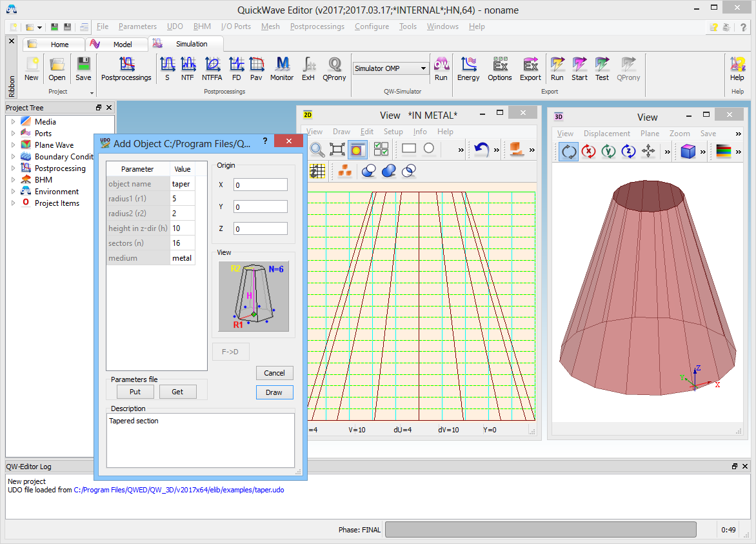Expand the Project Items tree node
756x544 pixels.
tap(13, 203)
